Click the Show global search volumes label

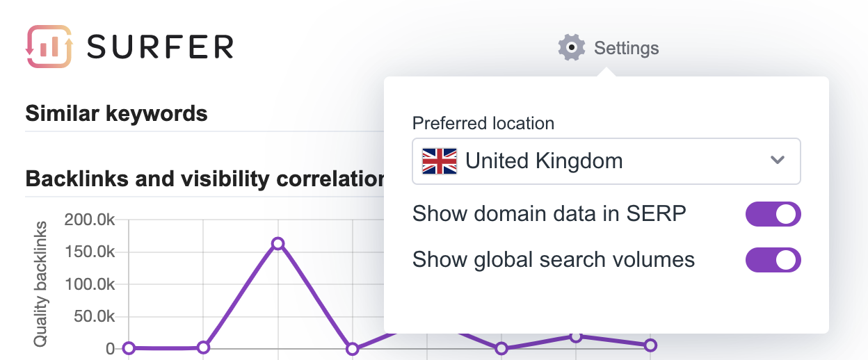click(x=554, y=260)
